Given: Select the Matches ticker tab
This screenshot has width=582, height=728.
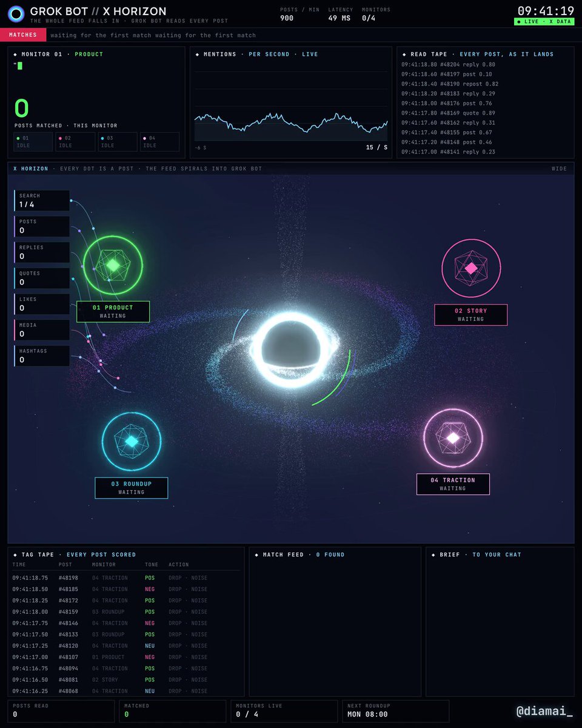Looking at the screenshot, I should coord(23,35).
